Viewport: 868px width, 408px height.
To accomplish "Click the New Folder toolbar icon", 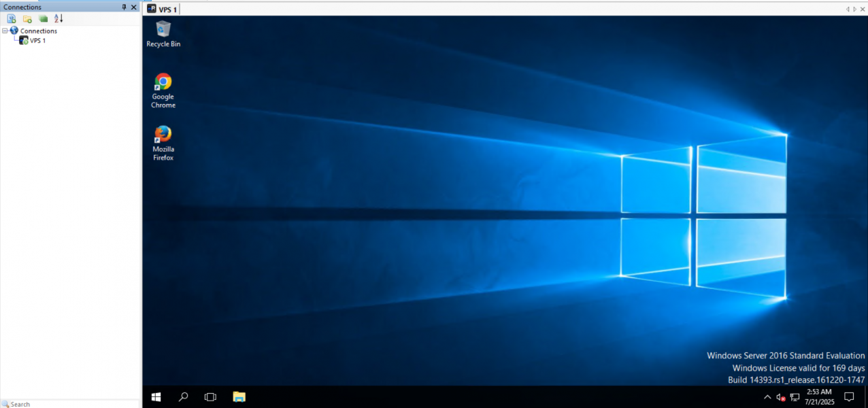I will click(x=27, y=18).
